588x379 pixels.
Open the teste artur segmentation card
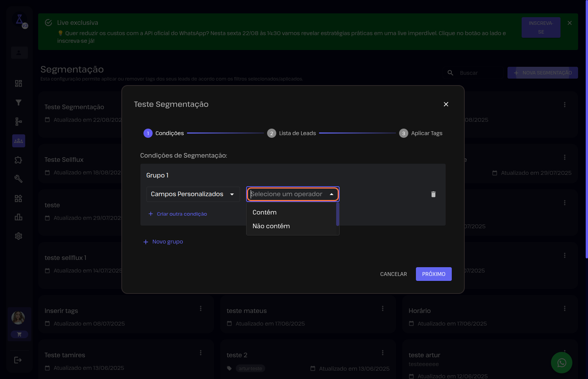(490, 359)
